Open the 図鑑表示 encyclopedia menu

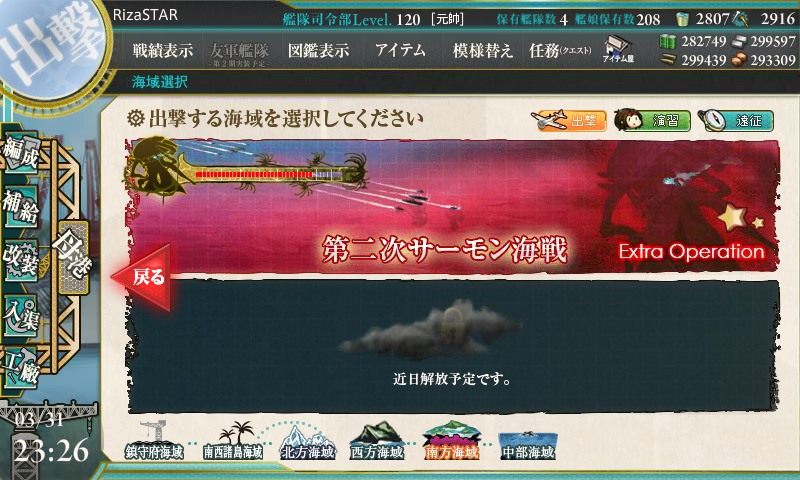point(318,50)
